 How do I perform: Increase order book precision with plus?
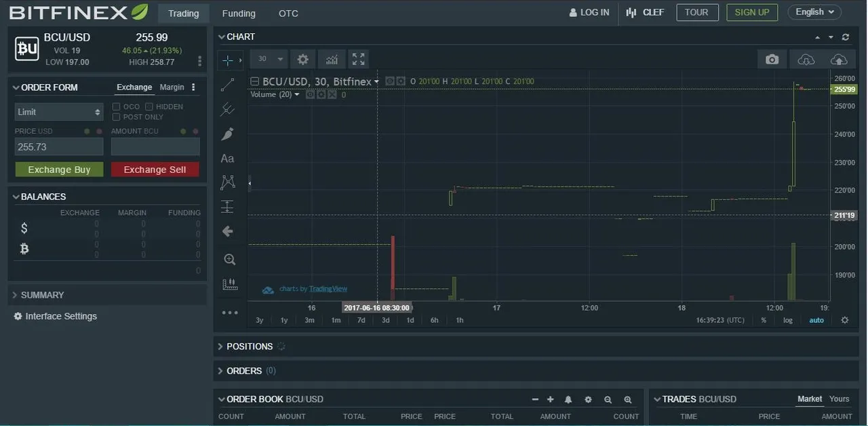point(550,400)
